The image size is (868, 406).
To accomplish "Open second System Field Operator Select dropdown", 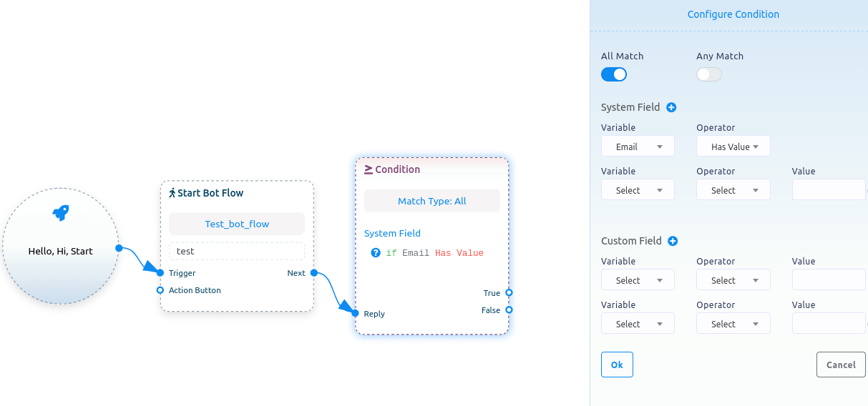I will 733,190.
